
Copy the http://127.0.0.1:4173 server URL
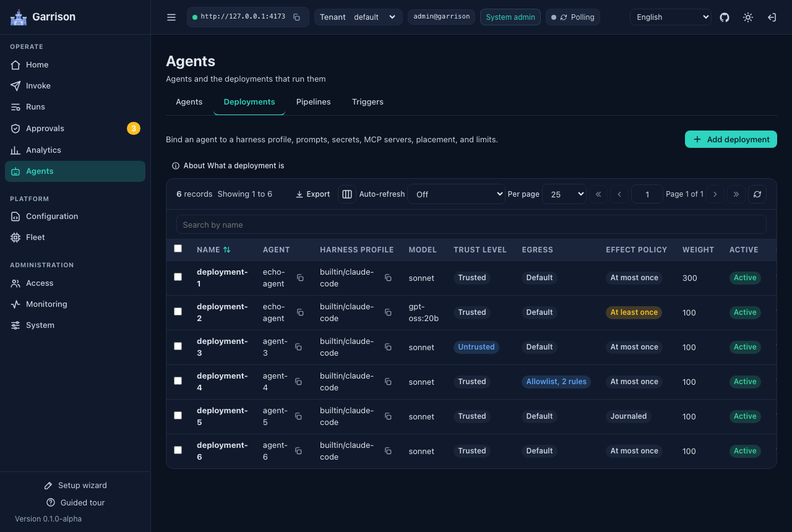[296, 17]
